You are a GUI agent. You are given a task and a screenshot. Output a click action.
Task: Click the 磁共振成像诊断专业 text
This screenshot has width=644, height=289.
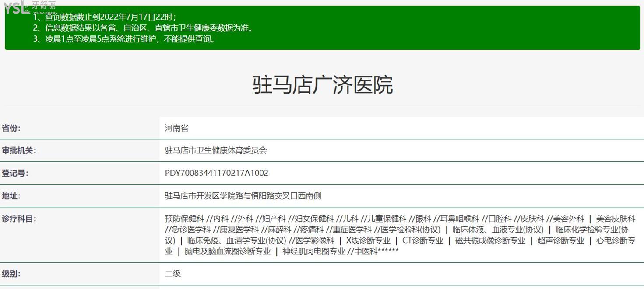(490, 240)
